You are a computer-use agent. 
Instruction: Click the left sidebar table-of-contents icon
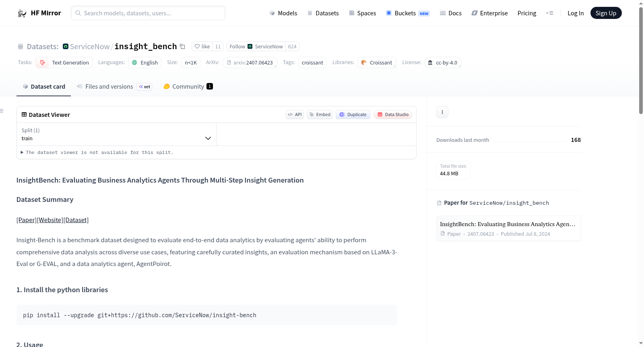(2, 111)
